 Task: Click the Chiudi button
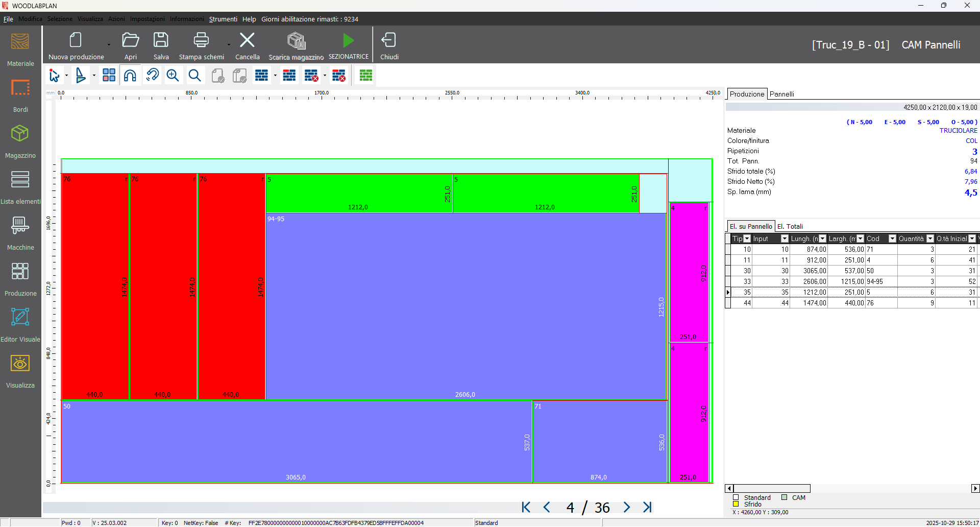coord(389,44)
